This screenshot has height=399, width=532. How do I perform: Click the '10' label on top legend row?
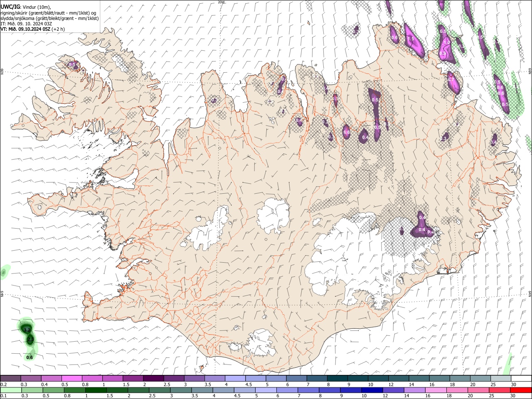370,384
